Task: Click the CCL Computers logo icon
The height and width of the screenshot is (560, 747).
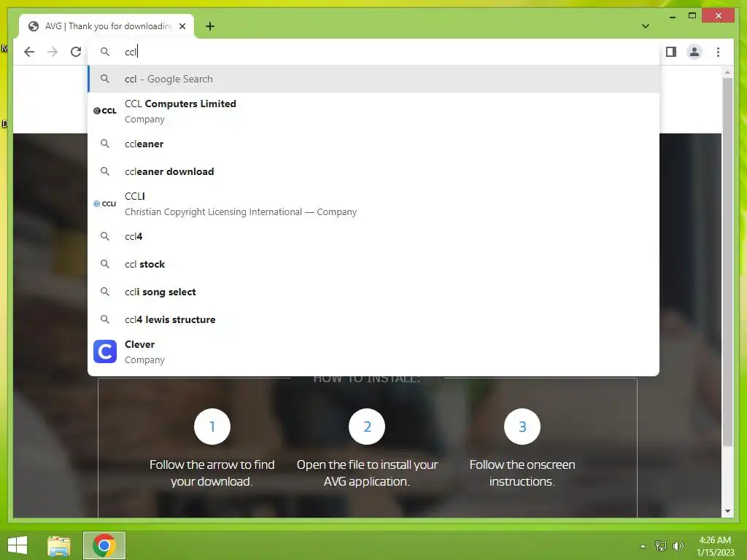Action: point(105,111)
